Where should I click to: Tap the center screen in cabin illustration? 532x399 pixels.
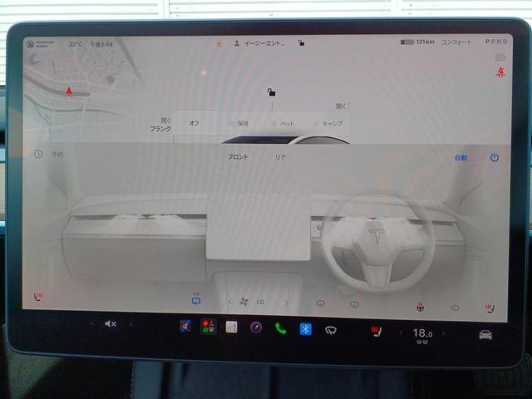(x=258, y=227)
